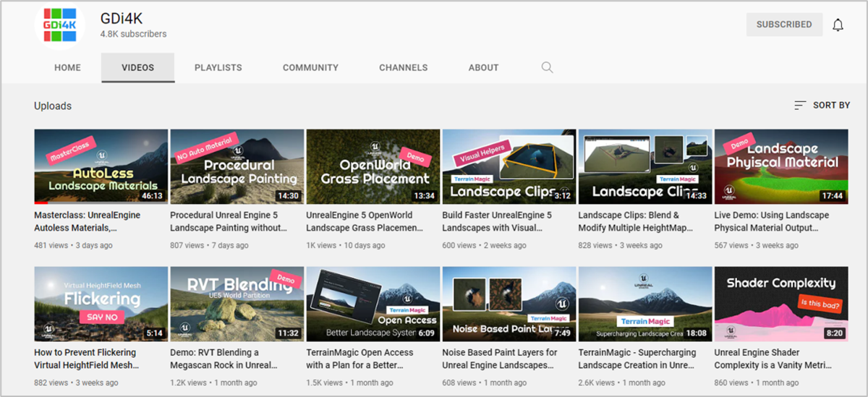
Task: Open Flickering Virtual HeightField Mesh thumbnail
Action: pos(101,304)
